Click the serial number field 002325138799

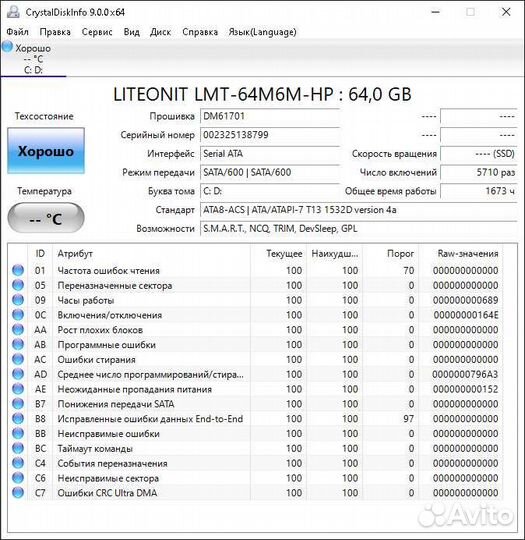click(270, 135)
